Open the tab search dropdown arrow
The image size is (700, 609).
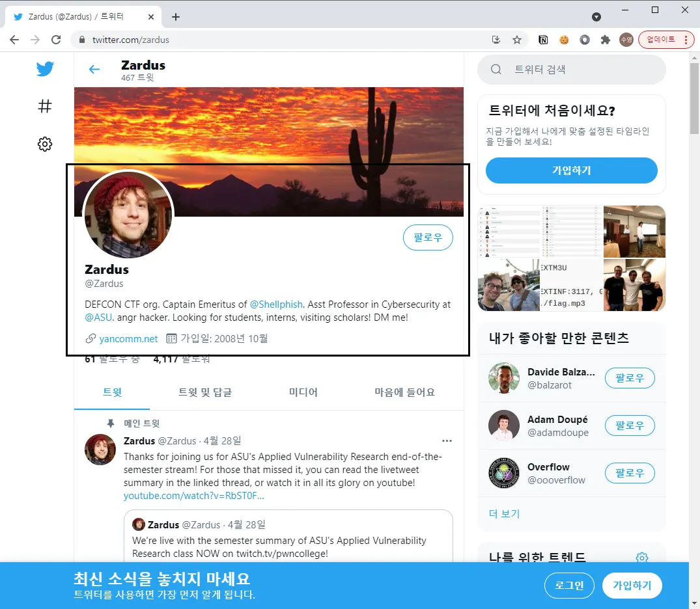pos(596,17)
